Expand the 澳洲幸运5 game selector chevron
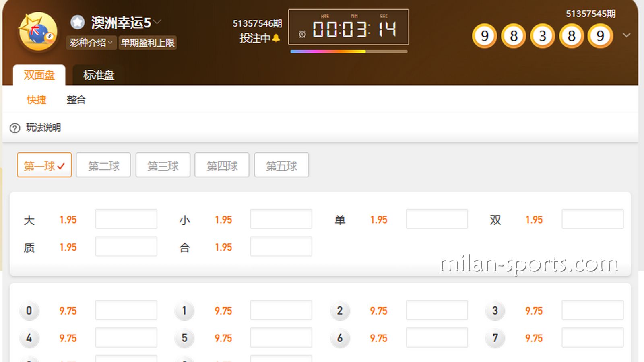The height and width of the screenshot is (362, 644). click(x=157, y=22)
